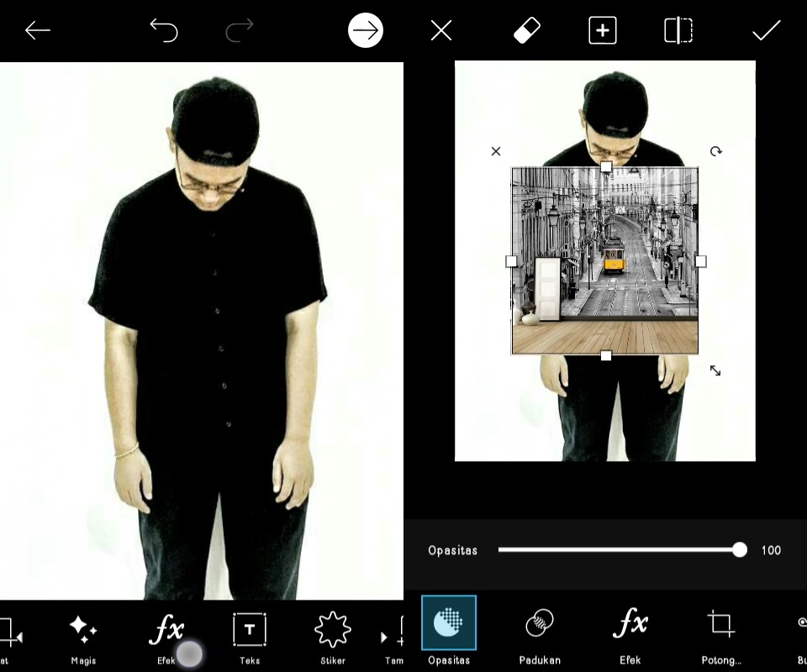
Task: Set opacity using the Opasitas slider
Action: click(x=623, y=549)
